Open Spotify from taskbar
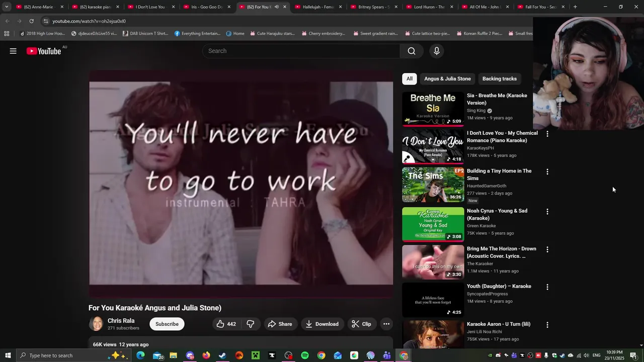This screenshot has width=644, height=362. pos(305,355)
